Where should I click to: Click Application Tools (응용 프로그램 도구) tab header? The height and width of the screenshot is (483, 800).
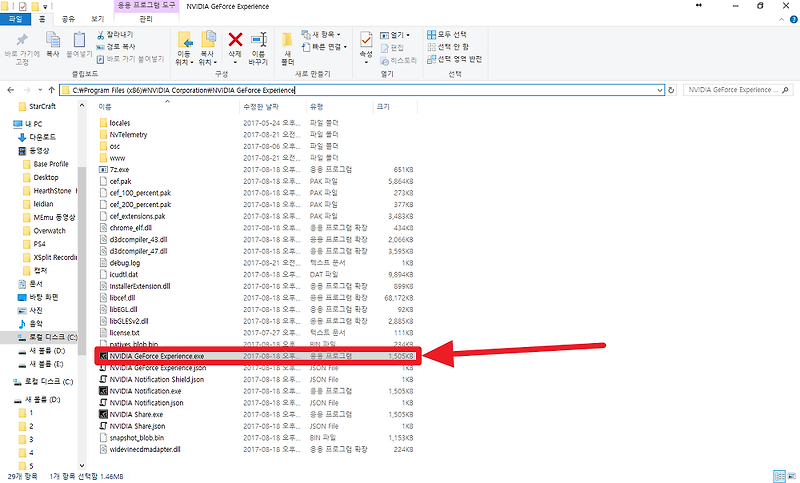146,6
